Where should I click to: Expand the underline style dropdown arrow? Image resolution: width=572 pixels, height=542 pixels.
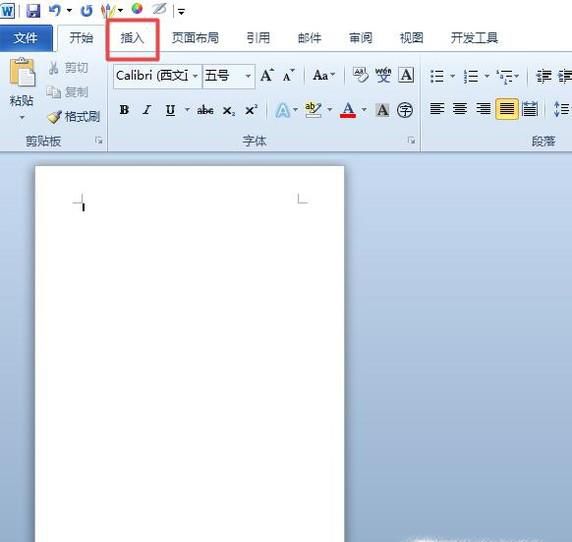pyautogui.click(x=187, y=109)
